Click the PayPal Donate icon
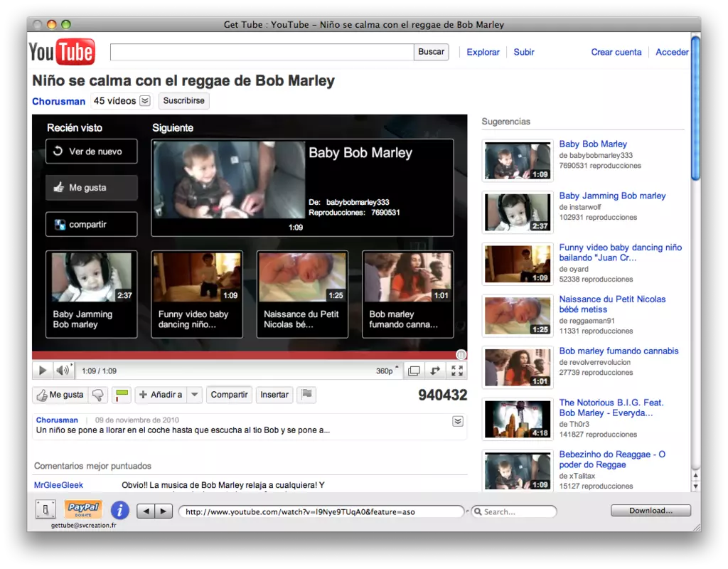Viewport: 728px width, 569px height. click(83, 509)
